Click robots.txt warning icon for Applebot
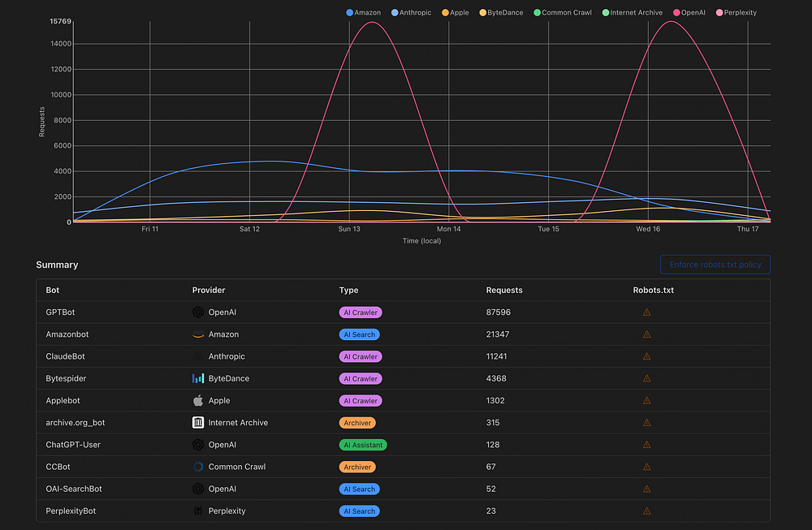812x530 pixels. (x=647, y=401)
